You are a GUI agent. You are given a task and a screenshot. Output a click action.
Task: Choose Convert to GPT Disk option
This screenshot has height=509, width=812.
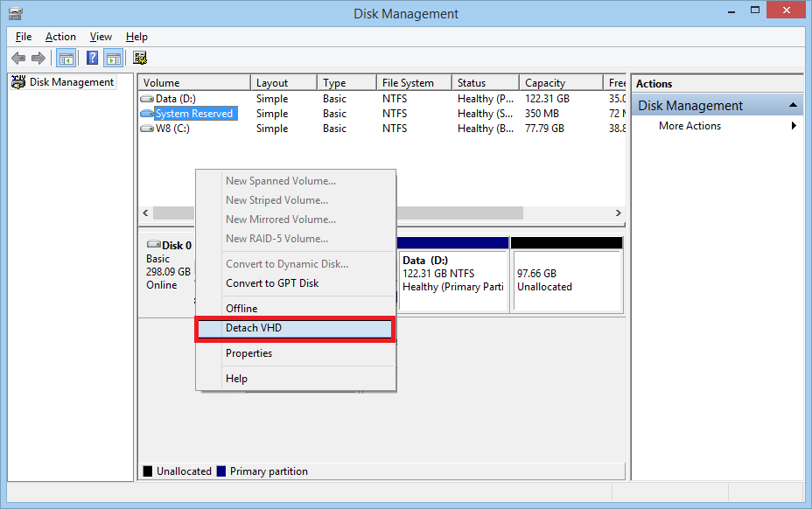pos(275,282)
